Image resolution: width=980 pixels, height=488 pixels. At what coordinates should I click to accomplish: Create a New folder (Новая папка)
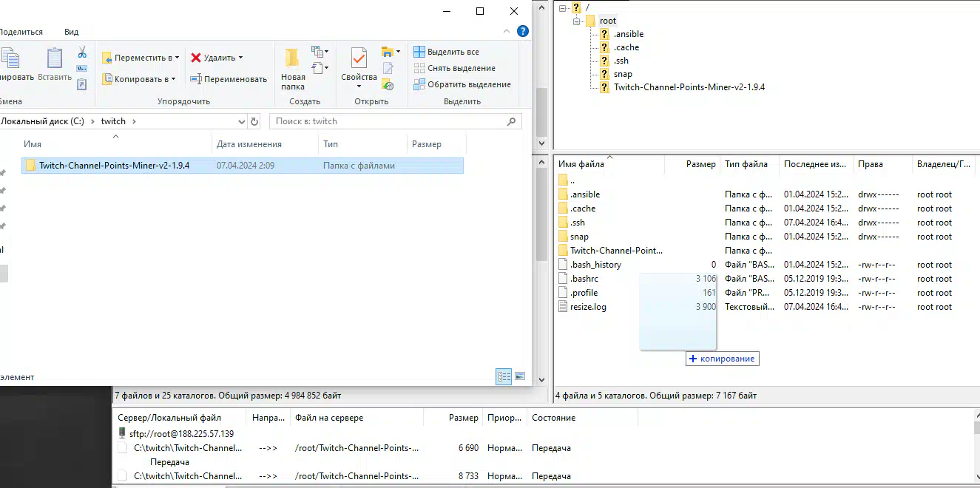[x=293, y=69]
